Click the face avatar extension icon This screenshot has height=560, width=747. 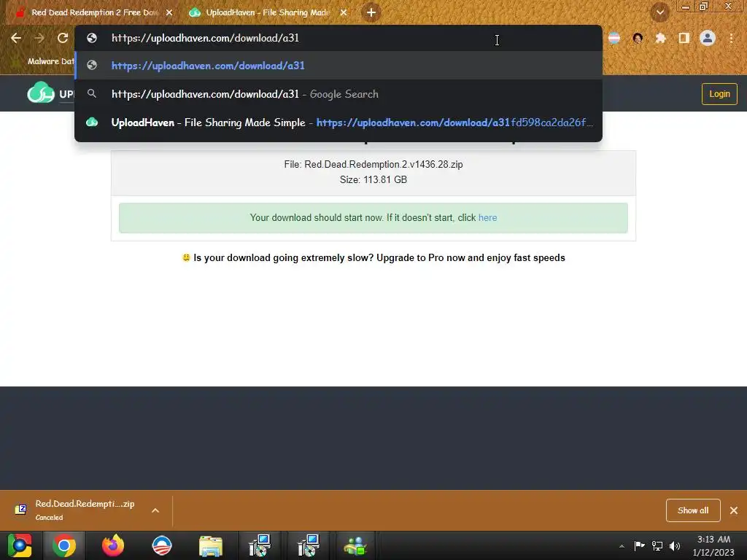point(638,38)
